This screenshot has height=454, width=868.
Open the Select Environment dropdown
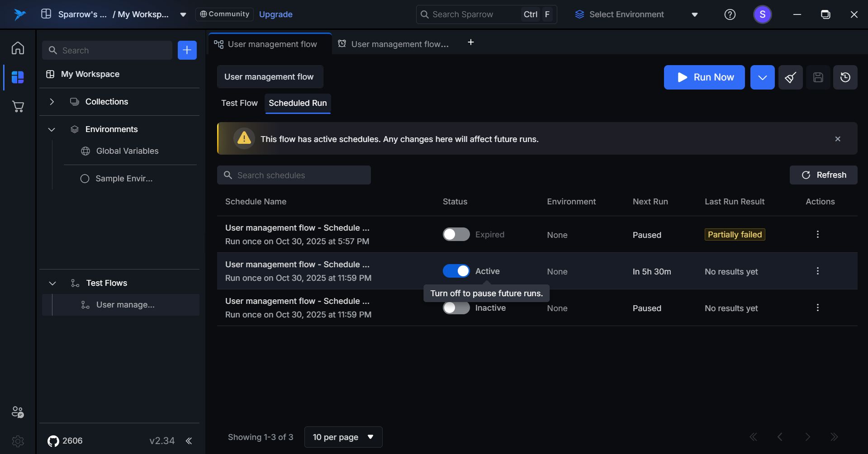tap(636, 14)
